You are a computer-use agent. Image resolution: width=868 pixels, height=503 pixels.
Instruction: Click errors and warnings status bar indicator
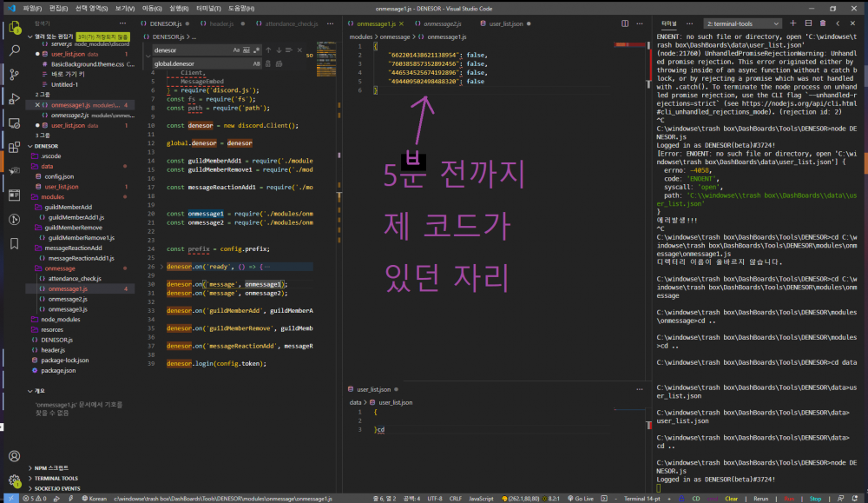click(x=35, y=499)
